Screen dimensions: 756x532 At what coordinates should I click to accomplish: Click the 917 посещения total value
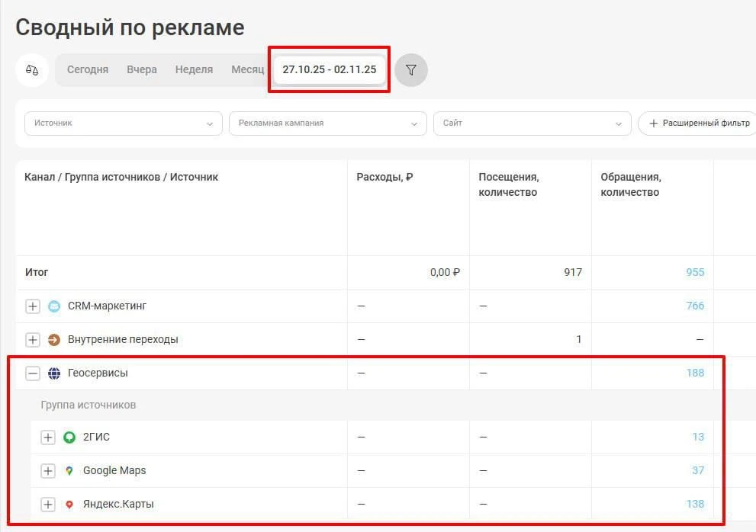pyautogui.click(x=573, y=272)
